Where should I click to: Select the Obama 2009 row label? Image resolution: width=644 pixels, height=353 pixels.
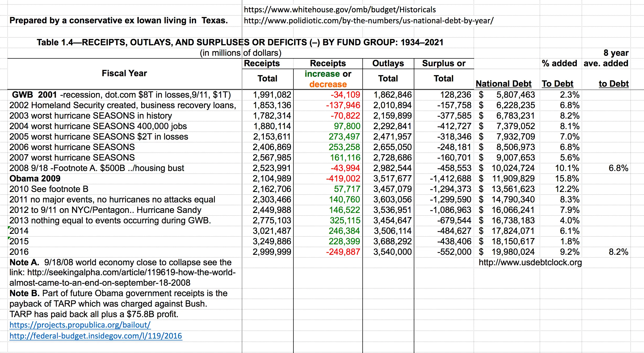pyautogui.click(x=34, y=178)
